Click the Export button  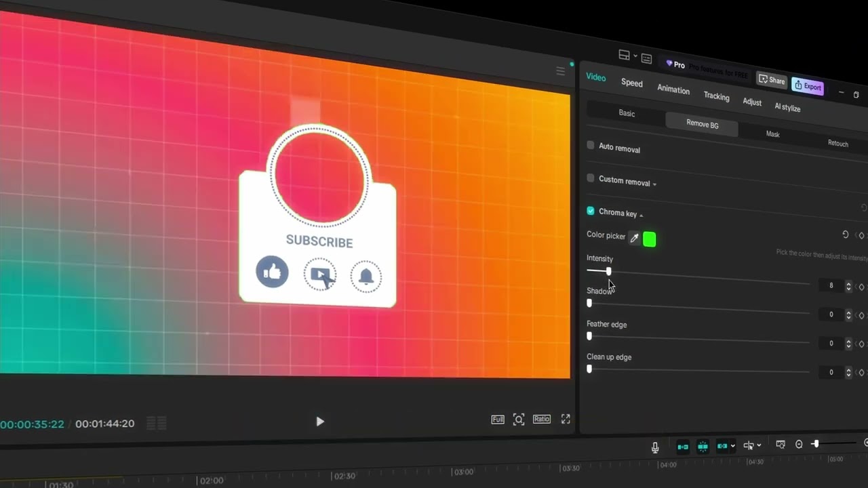coord(808,86)
